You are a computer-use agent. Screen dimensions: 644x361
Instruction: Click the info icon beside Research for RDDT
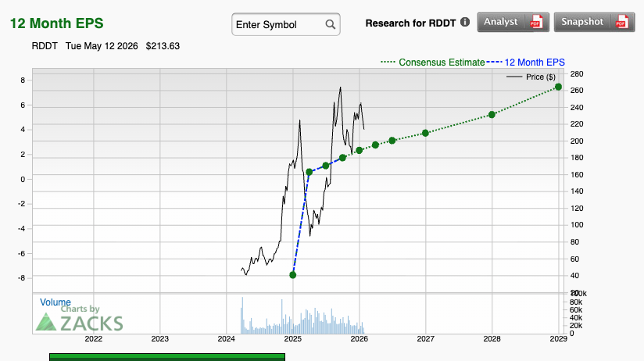[465, 22]
